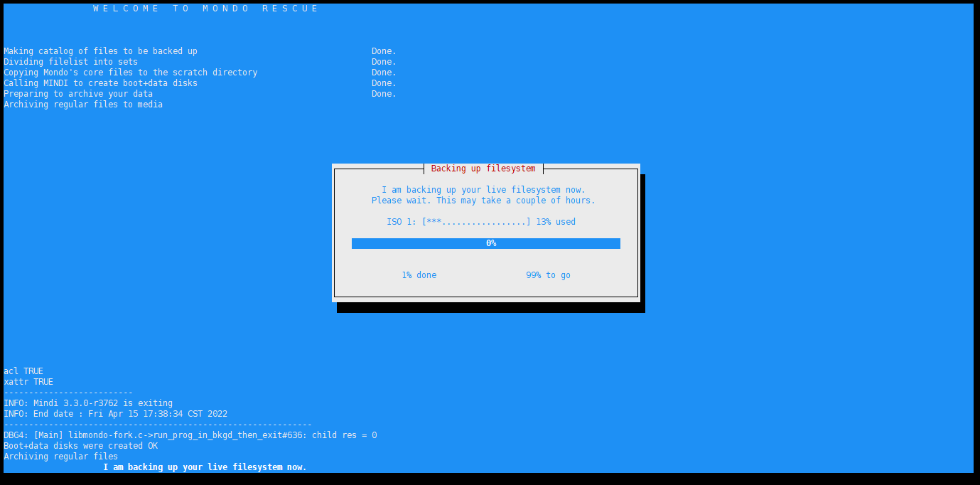
Task: Click 'I am backing up your live filesystem now.' in dialog
Action: tap(483, 190)
